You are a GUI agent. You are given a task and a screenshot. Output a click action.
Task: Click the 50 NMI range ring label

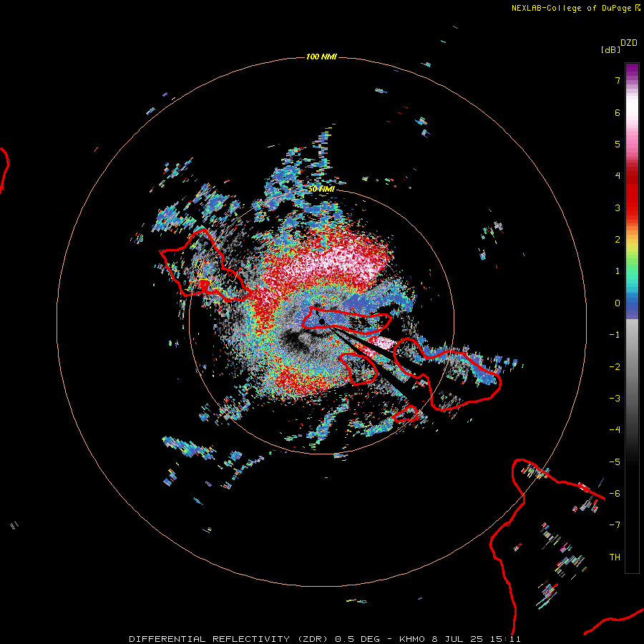(x=321, y=189)
